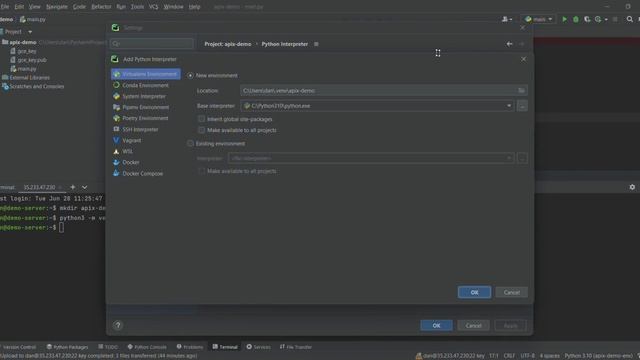Close the Add Python Interpreter dialog

[523, 59]
